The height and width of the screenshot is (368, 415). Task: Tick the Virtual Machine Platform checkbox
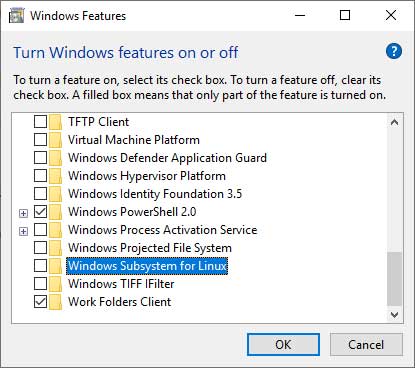click(40, 140)
